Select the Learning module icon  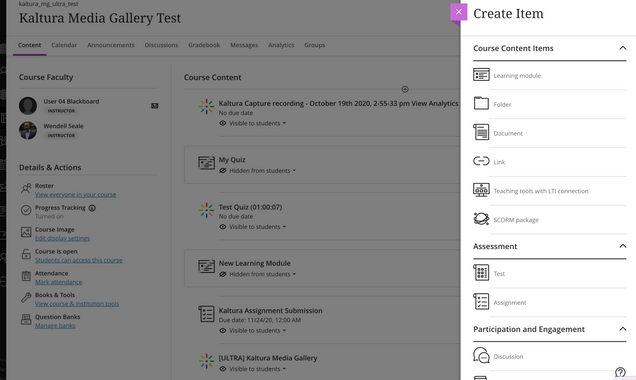(x=481, y=75)
